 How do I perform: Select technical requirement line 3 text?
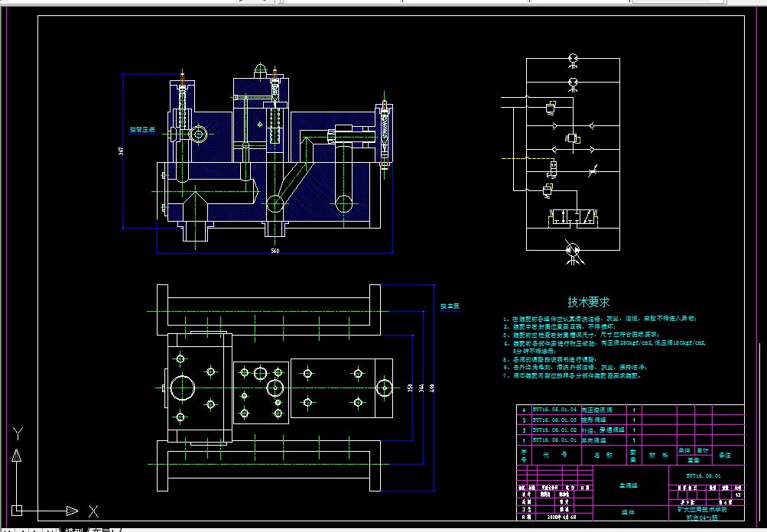coord(582,335)
